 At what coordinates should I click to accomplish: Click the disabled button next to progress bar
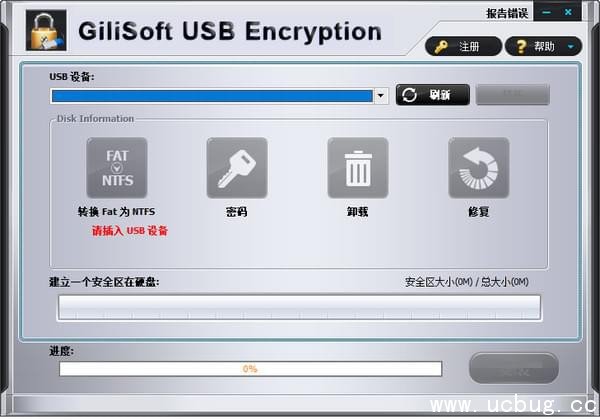[514, 368]
